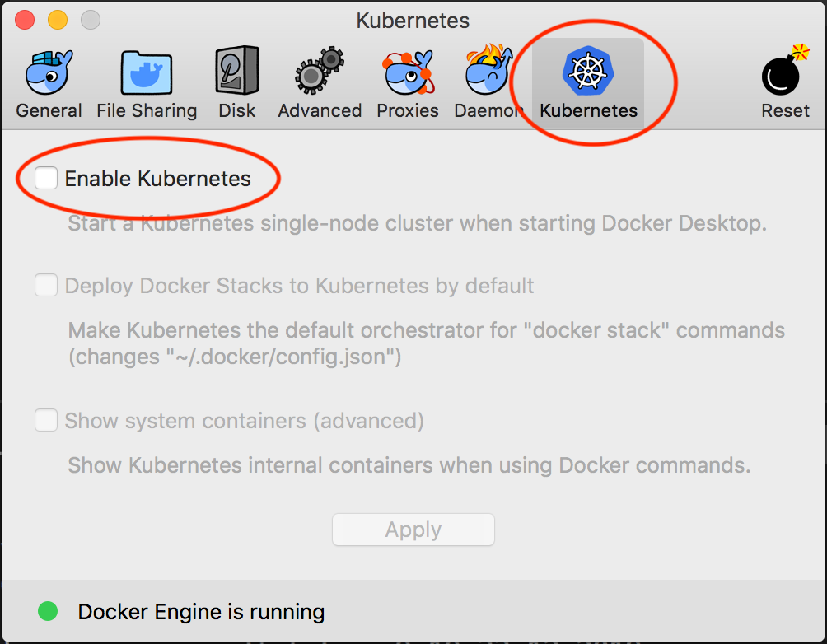Open the Daemon flaming whale icon
827x644 pixels.
[488, 70]
